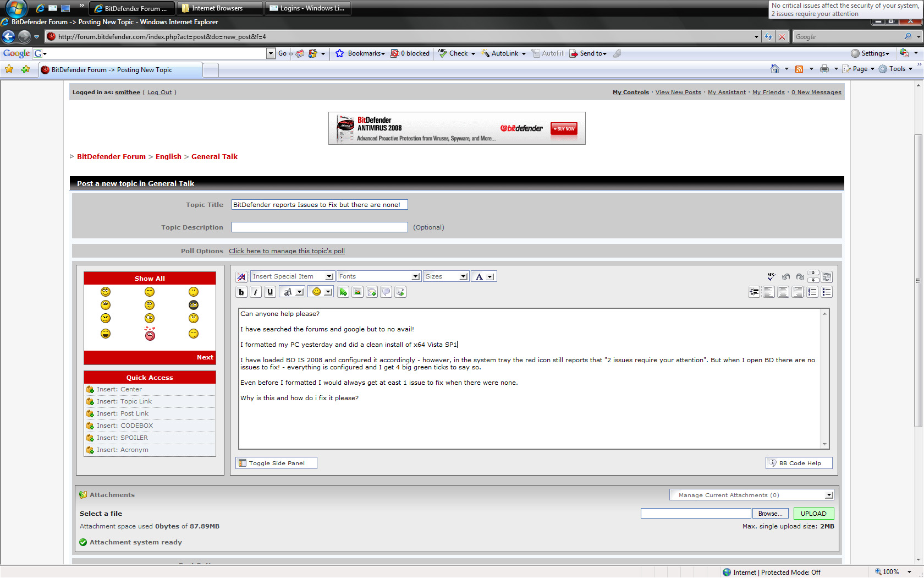Click into the Topic Description field

pos(320,227)
